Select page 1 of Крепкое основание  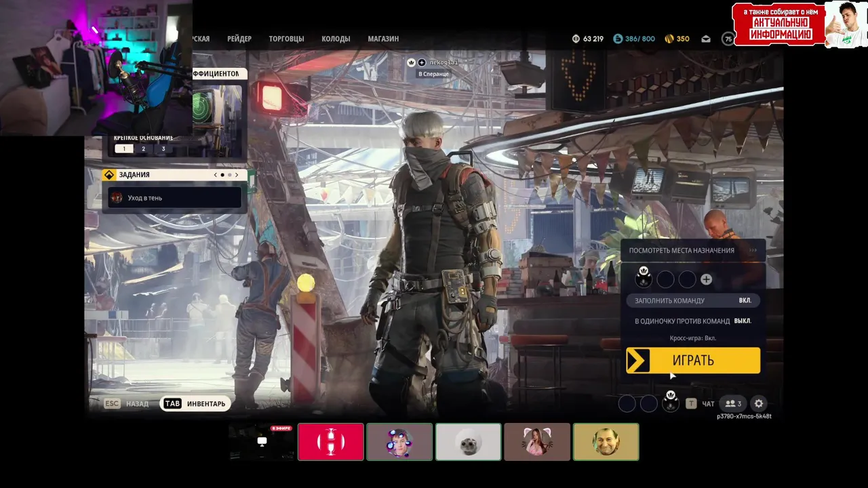pos(124,148)
